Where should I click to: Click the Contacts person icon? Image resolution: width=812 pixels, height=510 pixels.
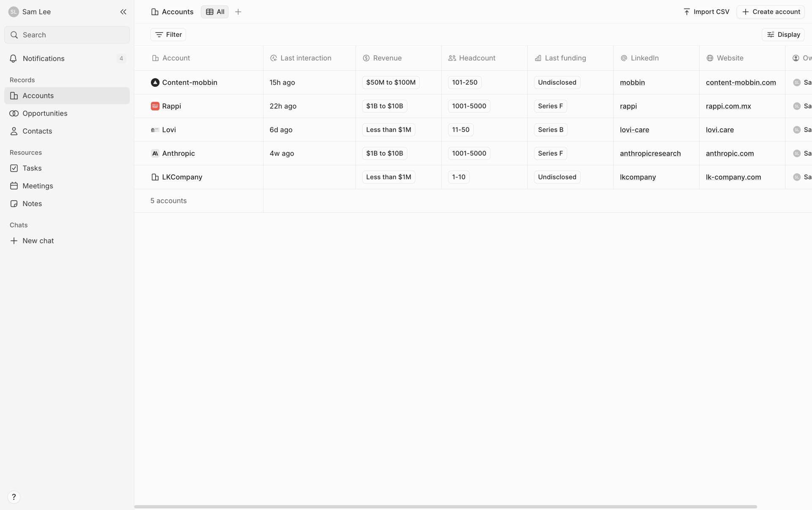(x=14, y=131)
